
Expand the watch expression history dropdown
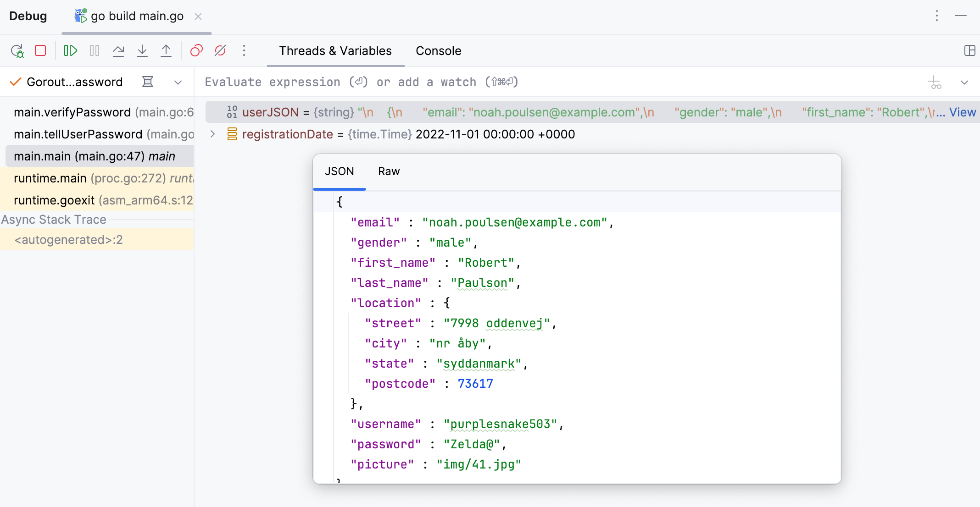click(964, 83)
